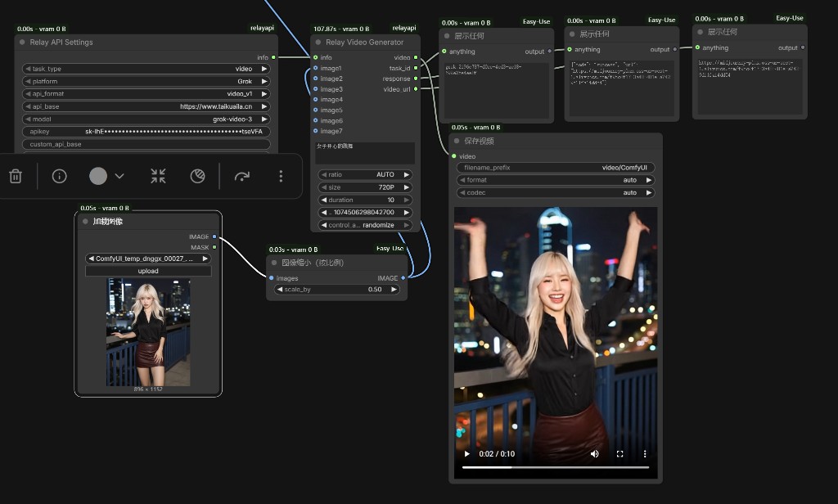Open the platform Grok selector
This screenshot has width=838, height=504.
[146, 81]
